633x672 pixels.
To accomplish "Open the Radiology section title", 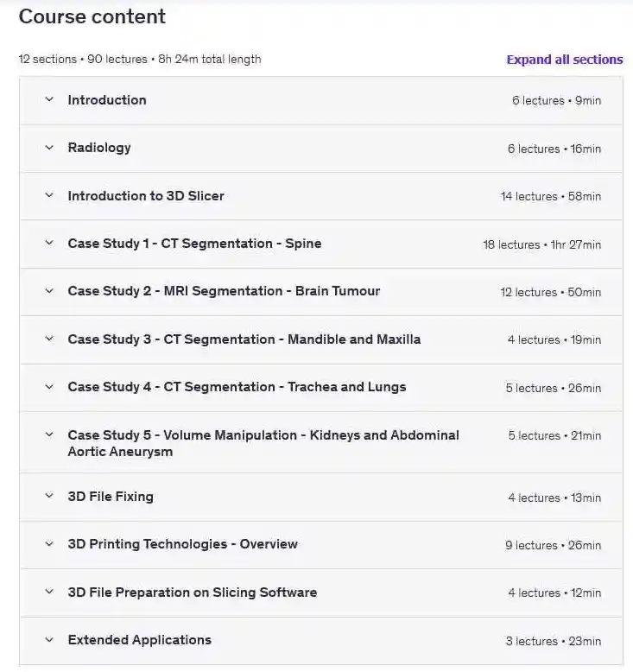I will tap(99, 148).
